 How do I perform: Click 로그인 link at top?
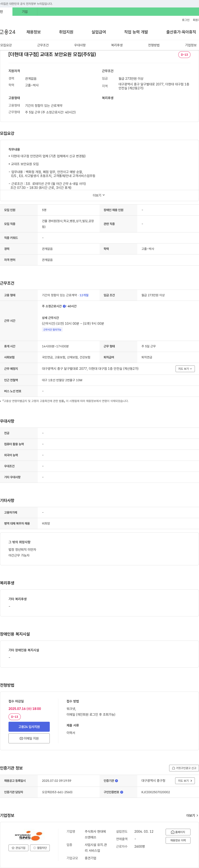tap(186, 20)
